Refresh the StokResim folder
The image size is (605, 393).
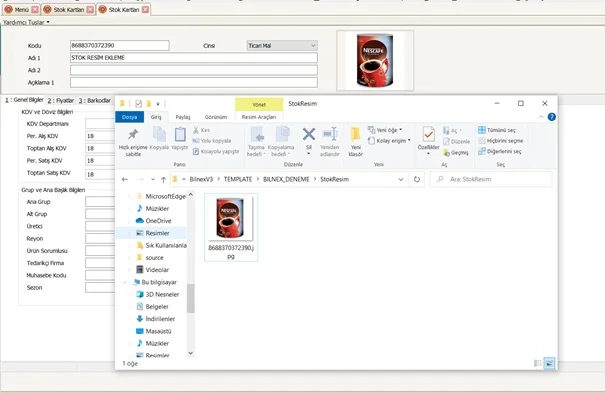point(417,179)
